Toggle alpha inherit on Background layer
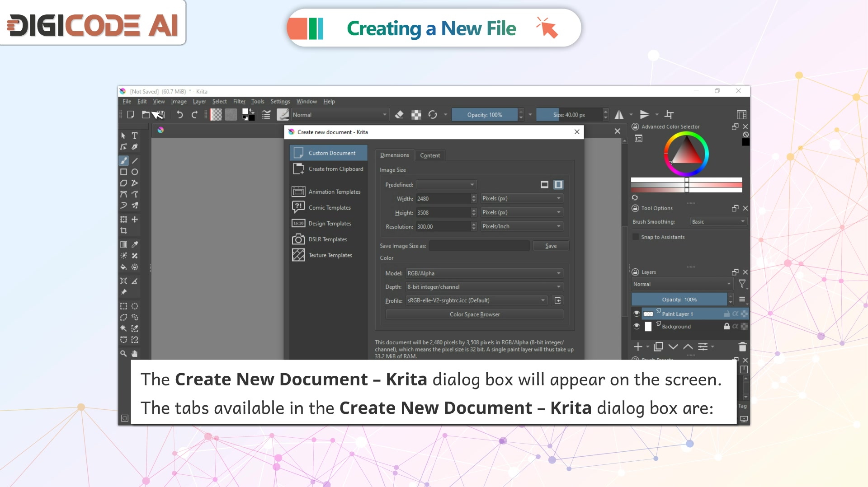 click(736, 326)
